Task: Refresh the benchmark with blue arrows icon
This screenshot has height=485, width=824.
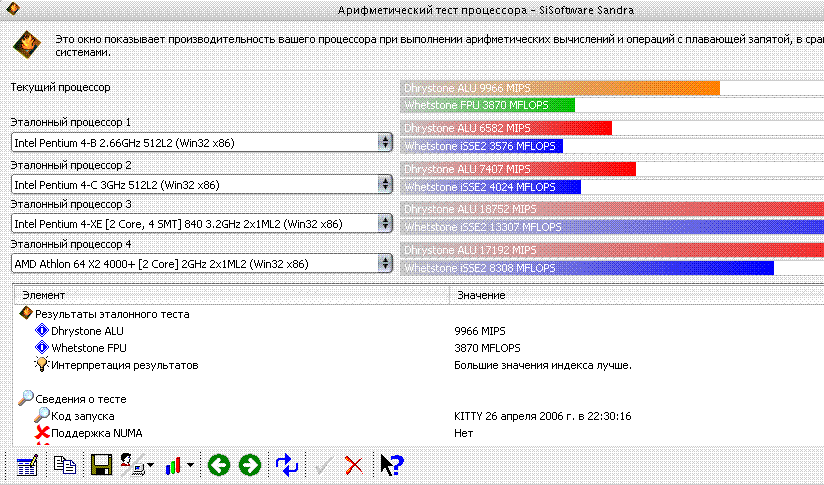Action: [287, 465]
